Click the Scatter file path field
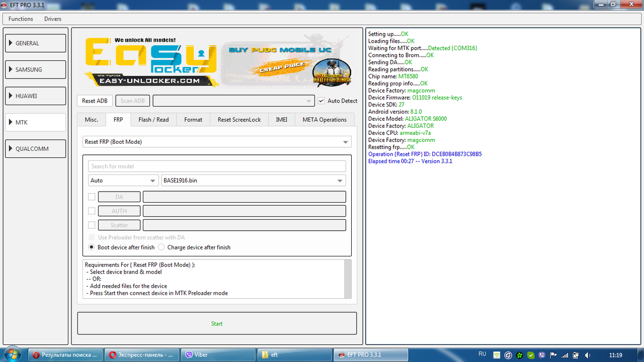Image resolution: width=644 pixels, height=362 pixels. coord(245,225)
